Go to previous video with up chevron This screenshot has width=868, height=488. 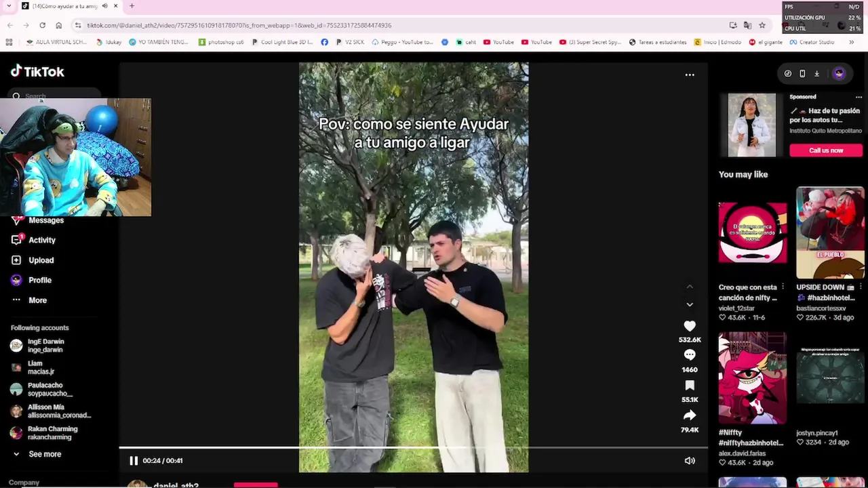(x=690, y=287)
